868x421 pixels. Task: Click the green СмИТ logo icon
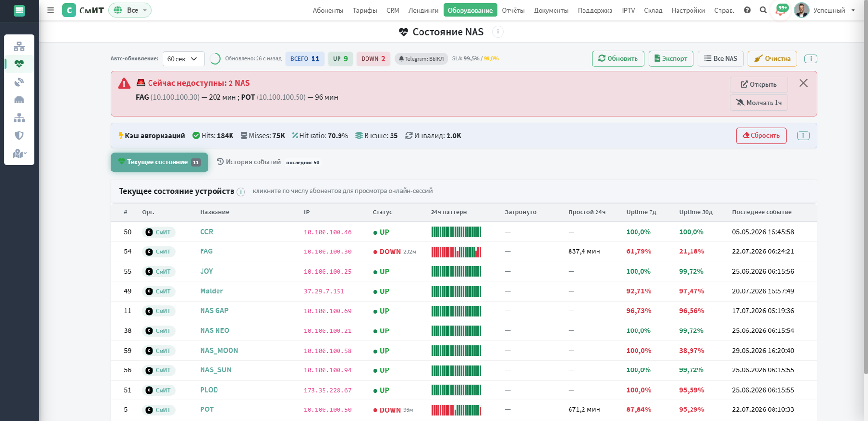point(69,10)
